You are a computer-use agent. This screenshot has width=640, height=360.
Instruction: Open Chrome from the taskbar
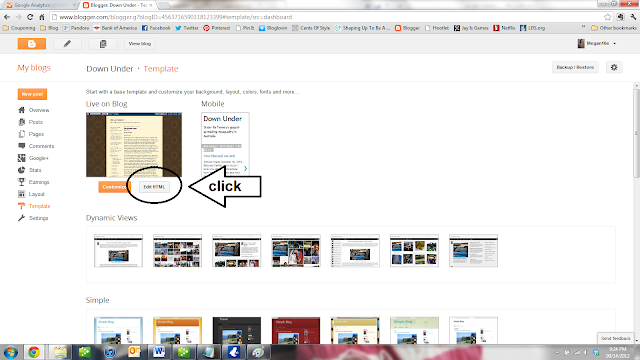[x=34, y=352]
